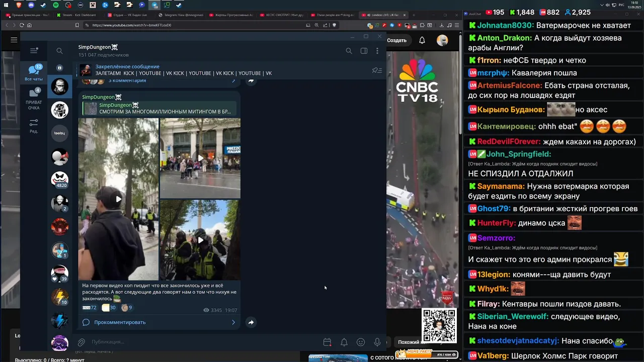Screen dimensions: 644x362
Task: Focus the Публикация message input field
Action: pyautogui.click(x=204, y=342)
